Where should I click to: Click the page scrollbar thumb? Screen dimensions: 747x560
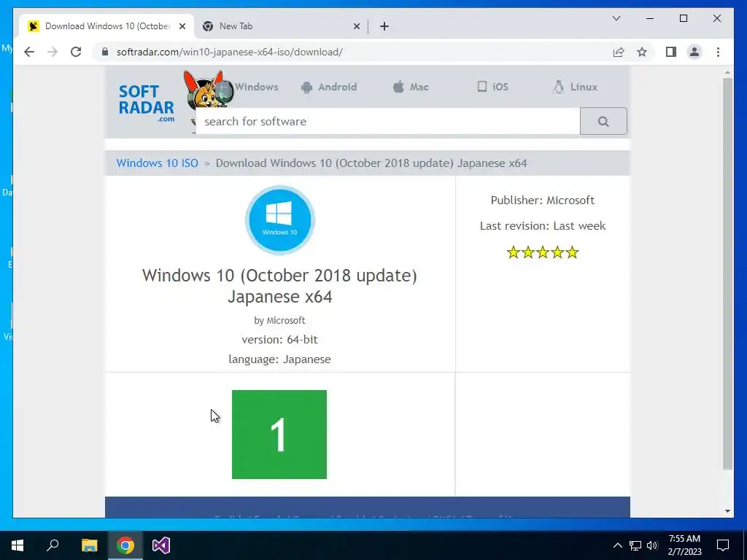pyautogui.click(x=727, y=274)
